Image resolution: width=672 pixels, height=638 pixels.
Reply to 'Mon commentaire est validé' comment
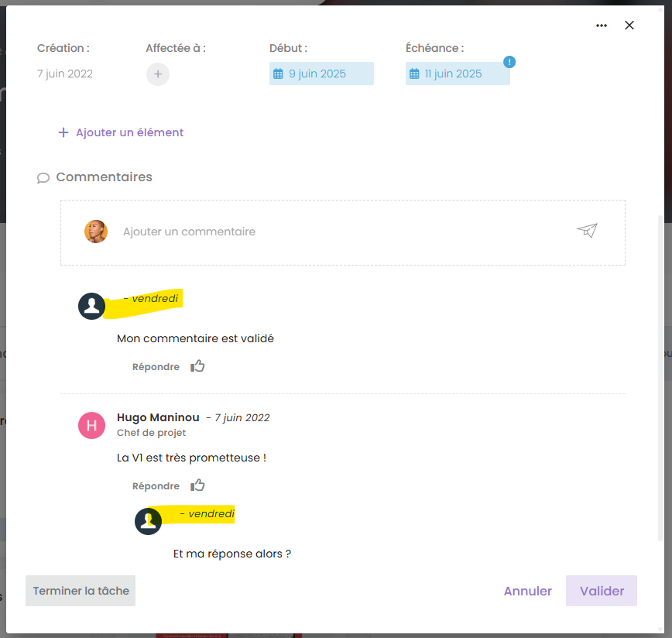click(x=156, y=367)
